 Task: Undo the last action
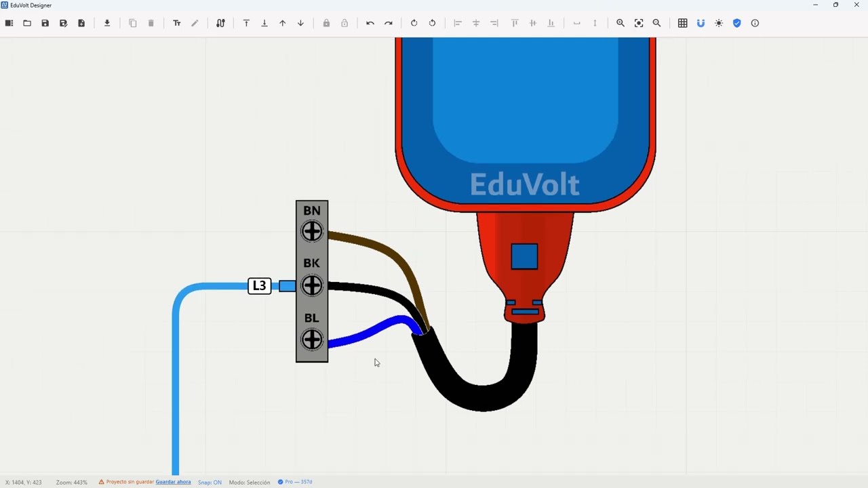tap(370, 23)
